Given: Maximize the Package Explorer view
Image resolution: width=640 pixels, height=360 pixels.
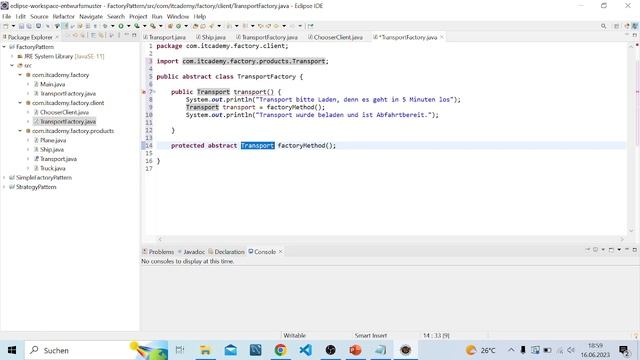Looking at the screenshot, I should [134, 36].
